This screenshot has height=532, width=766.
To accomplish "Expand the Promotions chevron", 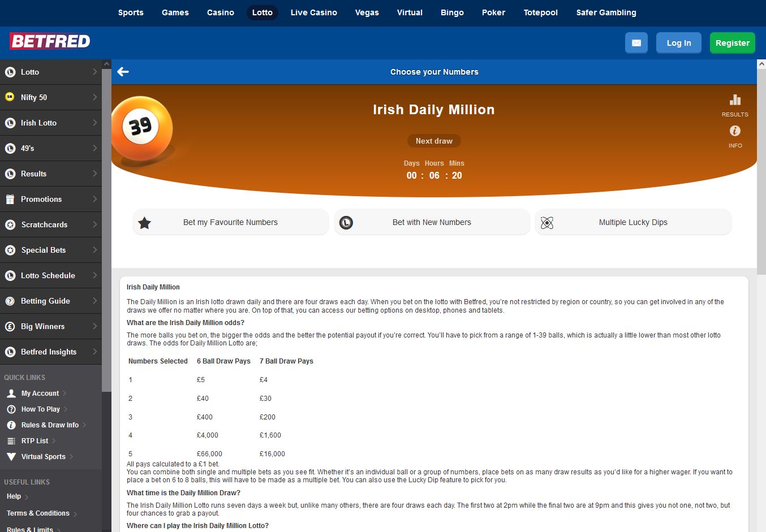I will click(x=94, y=199).
